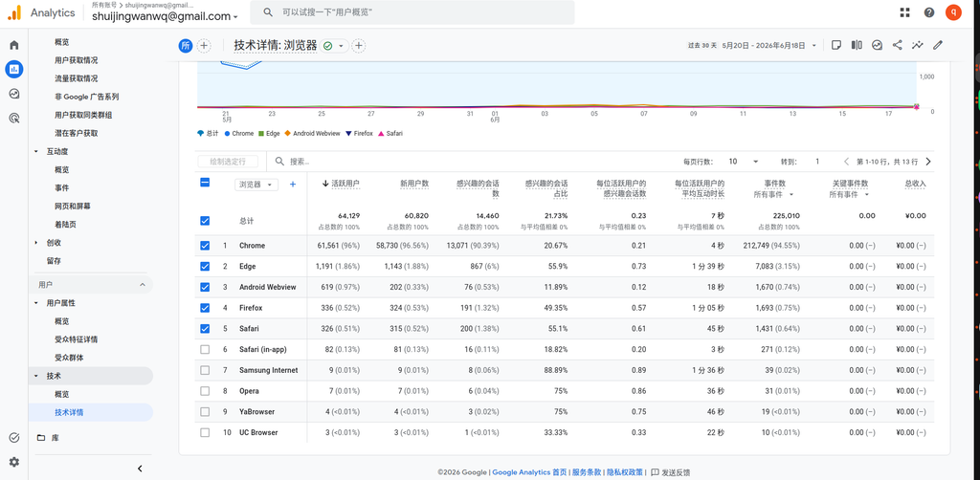Screen dimensions: 980x480
Task: Open the Explore icon in left rail
Action: pos(13,94)
